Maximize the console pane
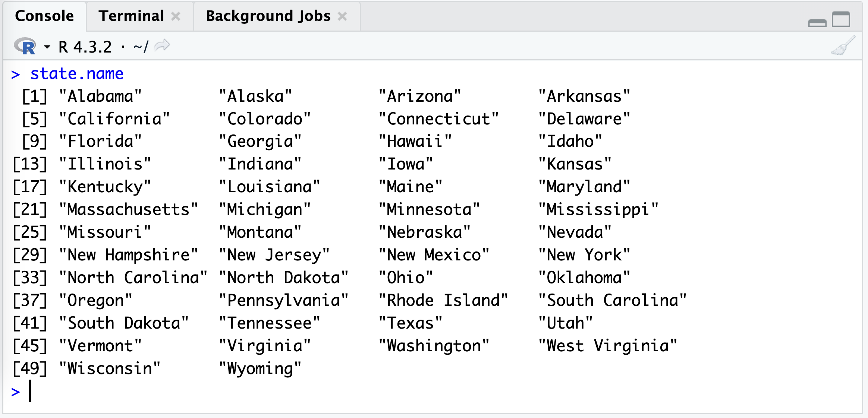The width and height of the screenshot is (868, 418). click(841, 19)
